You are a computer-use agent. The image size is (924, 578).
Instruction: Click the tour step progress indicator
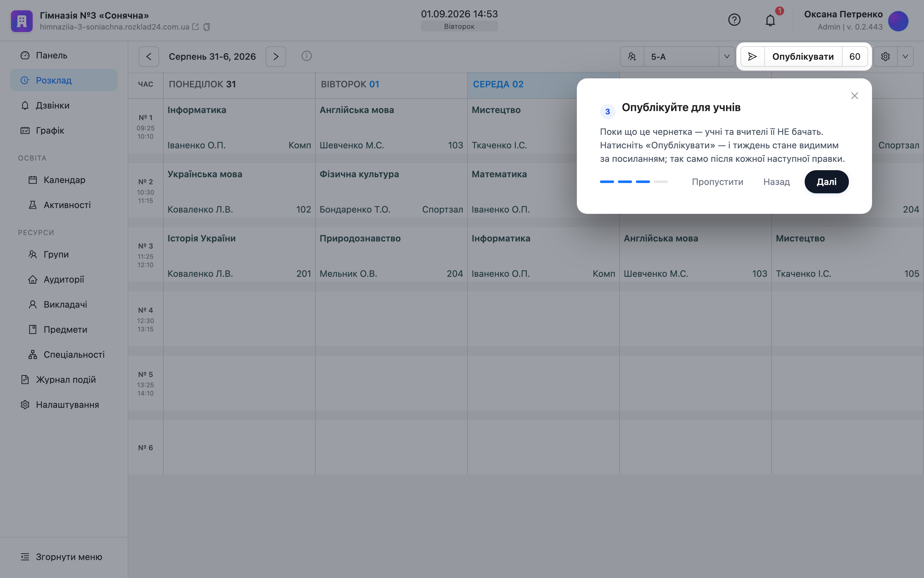(633, 181)
